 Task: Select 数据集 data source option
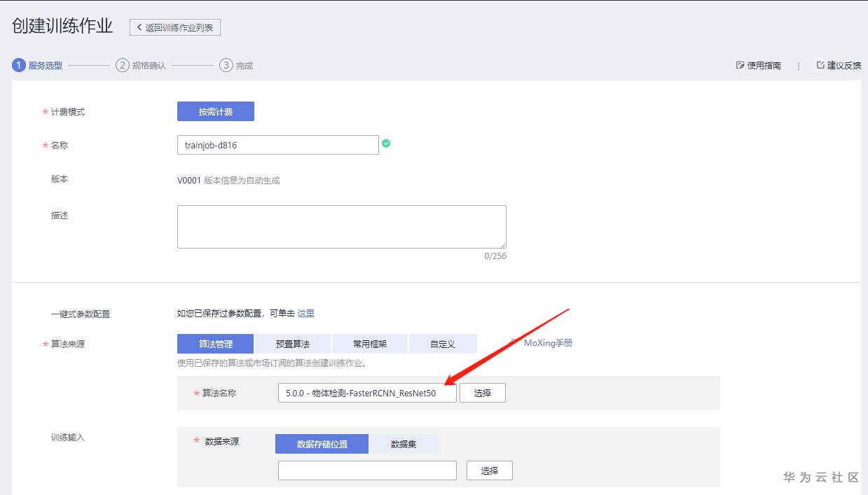tap(403, 444)
